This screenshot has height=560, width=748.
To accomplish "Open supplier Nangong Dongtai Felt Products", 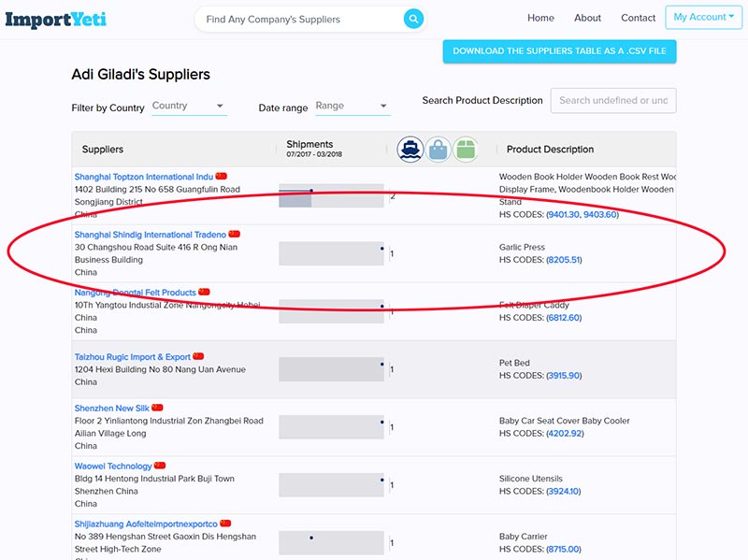I will click(x=135, y=293).
